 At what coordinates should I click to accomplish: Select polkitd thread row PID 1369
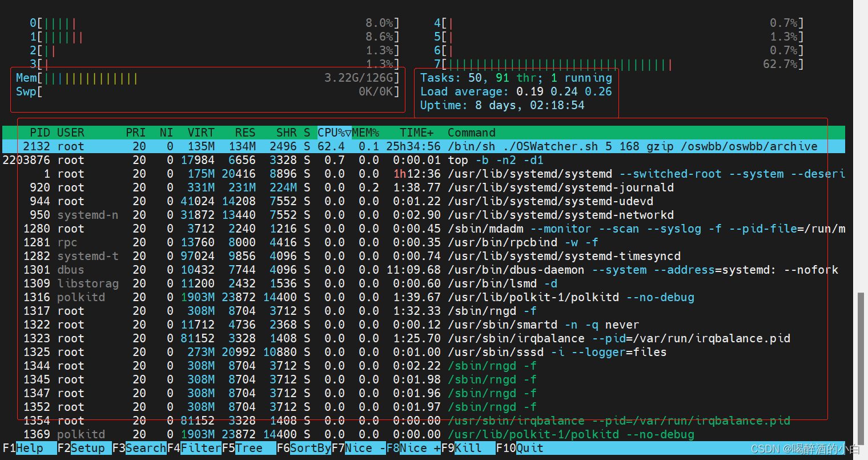pyautogui.click(x=424, y=434)
